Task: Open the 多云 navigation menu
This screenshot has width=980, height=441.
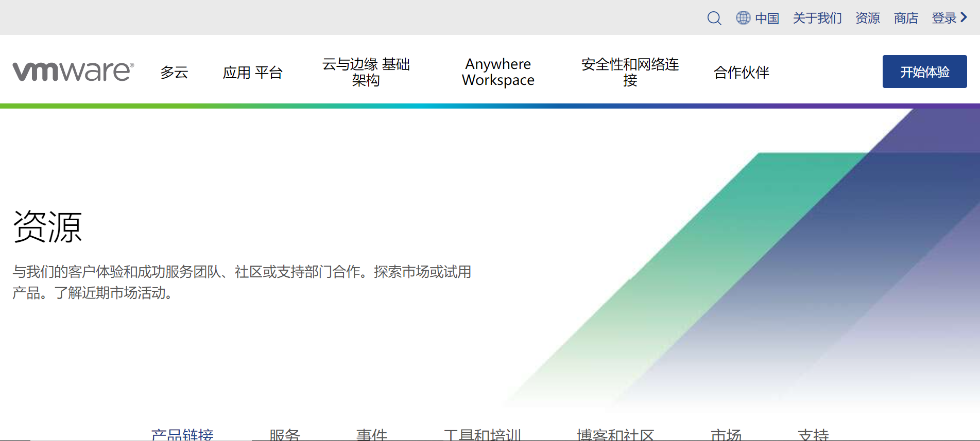Action: coord(174,72)
